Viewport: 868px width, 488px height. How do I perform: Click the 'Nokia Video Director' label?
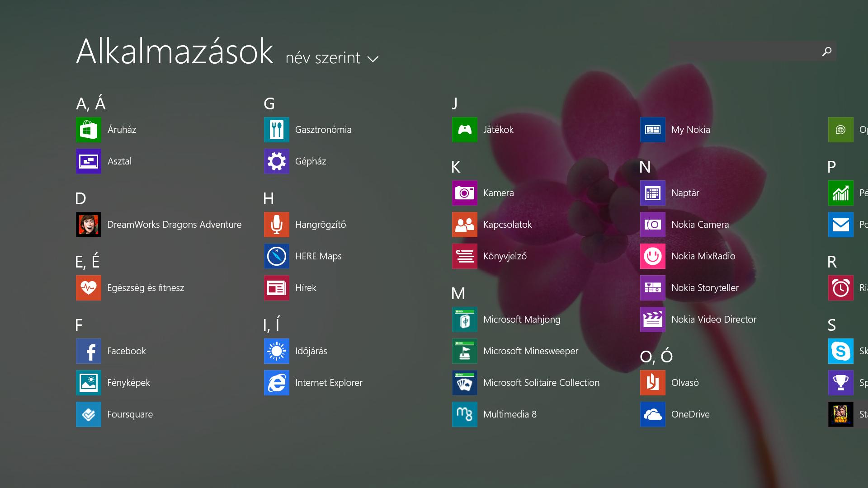coord(714,319)
